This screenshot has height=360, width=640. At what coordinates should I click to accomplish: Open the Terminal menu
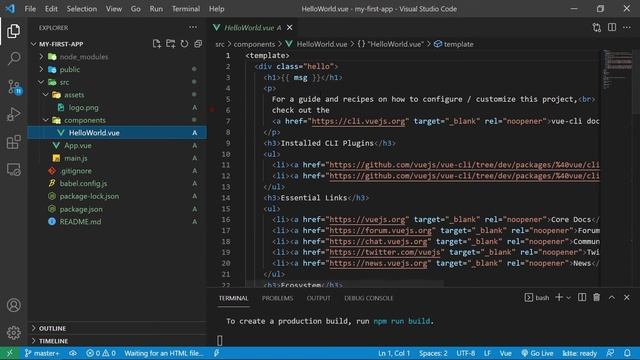pyautogui.click(x=186, y=9)
